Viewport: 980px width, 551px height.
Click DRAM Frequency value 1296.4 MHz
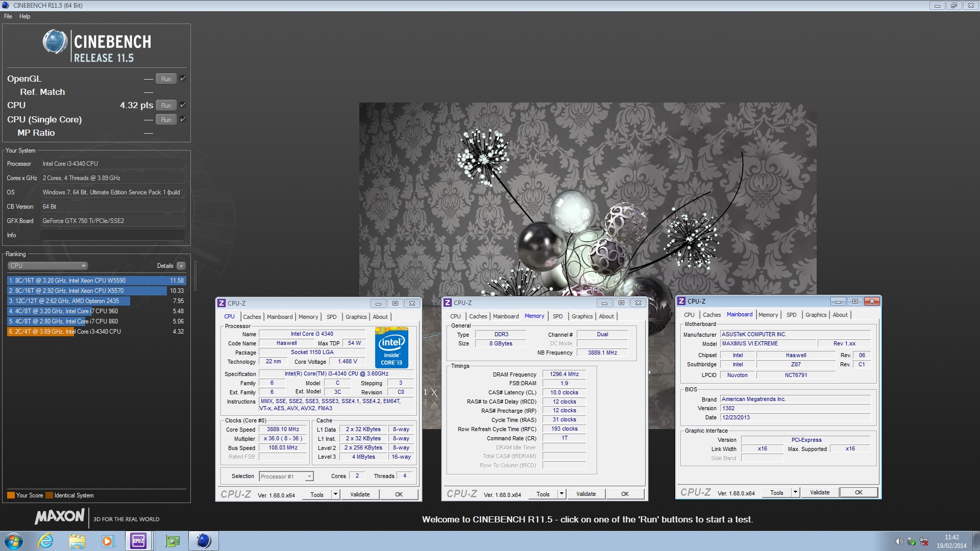564,374
